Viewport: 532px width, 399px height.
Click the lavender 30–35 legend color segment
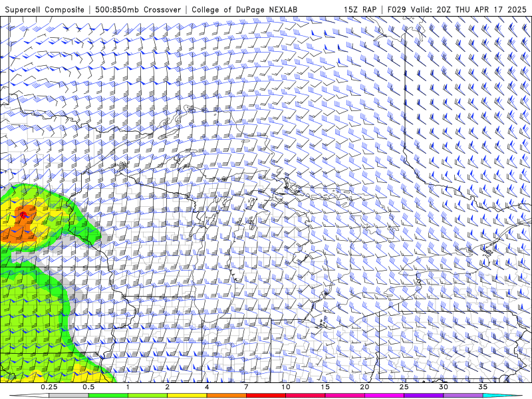(463, 396)
